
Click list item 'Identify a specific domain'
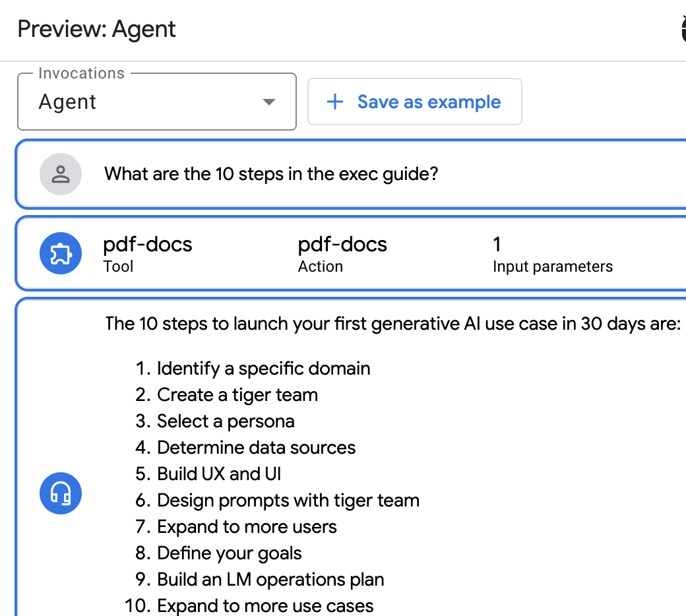pos(263,368)
